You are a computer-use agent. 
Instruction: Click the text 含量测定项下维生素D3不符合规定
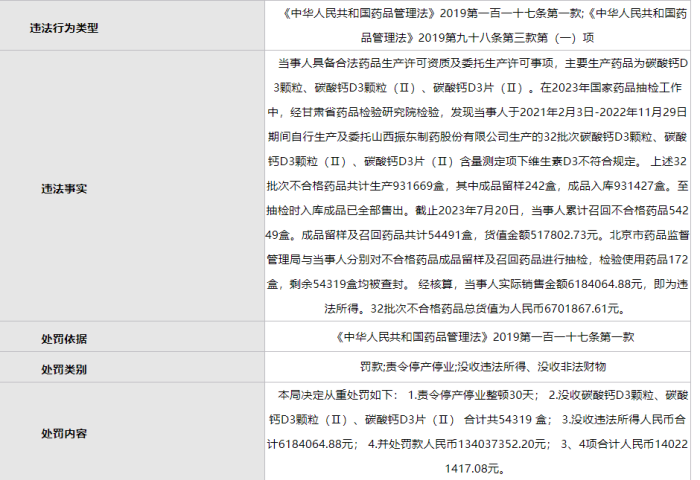tap(549, 161)
